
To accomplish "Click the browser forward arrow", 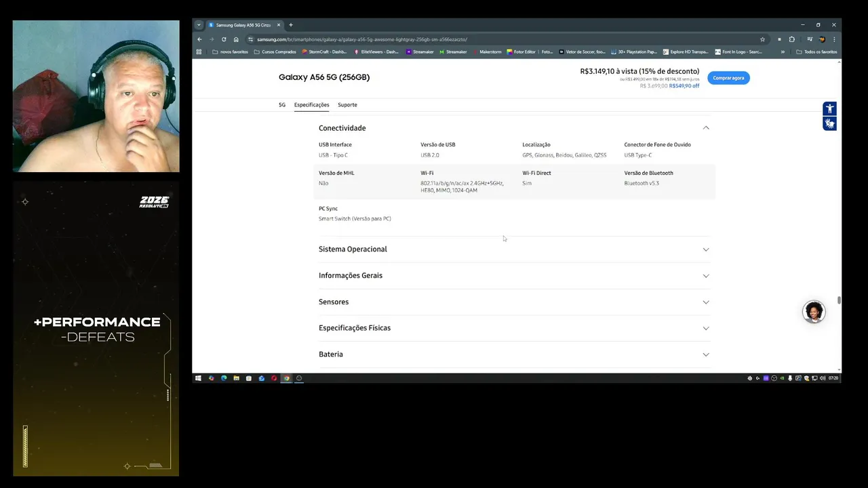I will [212, 39].
